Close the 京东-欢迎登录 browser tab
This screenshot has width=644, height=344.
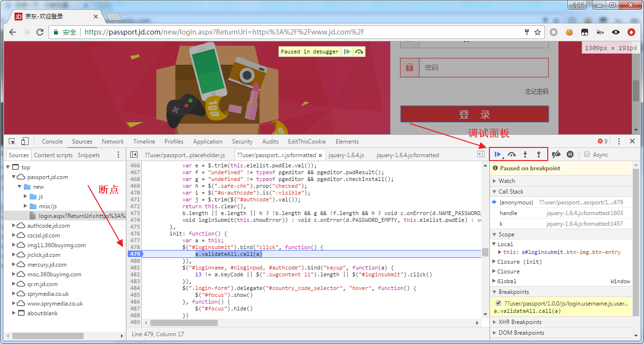[x=96, y=17]
